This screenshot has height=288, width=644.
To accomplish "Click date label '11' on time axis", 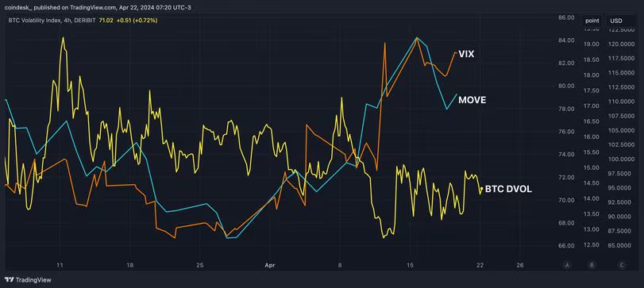I will [x=60, y=266].
